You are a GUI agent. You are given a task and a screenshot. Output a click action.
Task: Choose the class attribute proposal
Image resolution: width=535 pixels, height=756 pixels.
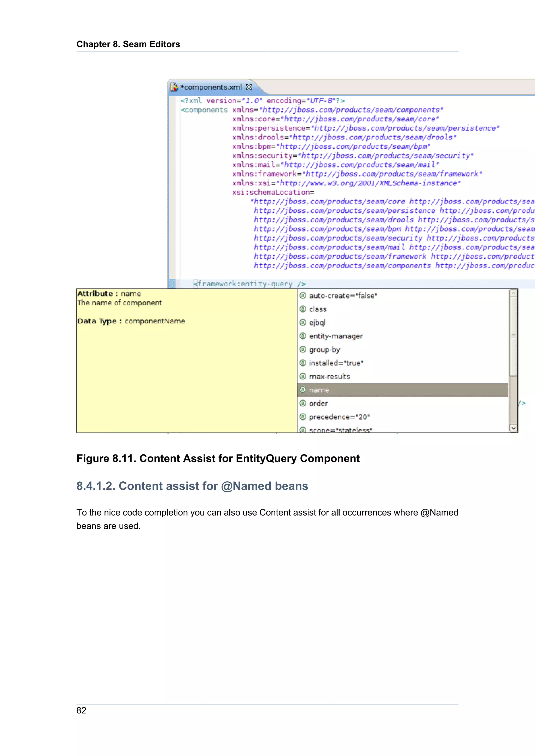(x=403, y=309)
